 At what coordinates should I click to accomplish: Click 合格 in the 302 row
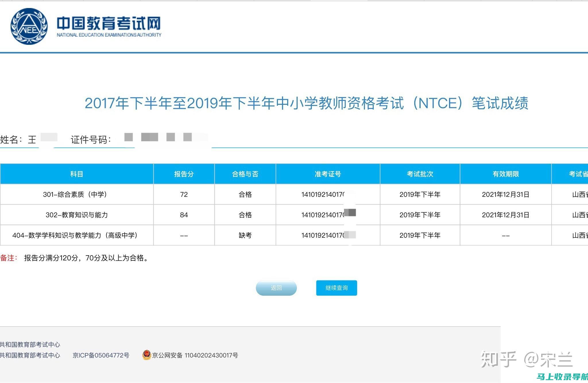point(245,215)
